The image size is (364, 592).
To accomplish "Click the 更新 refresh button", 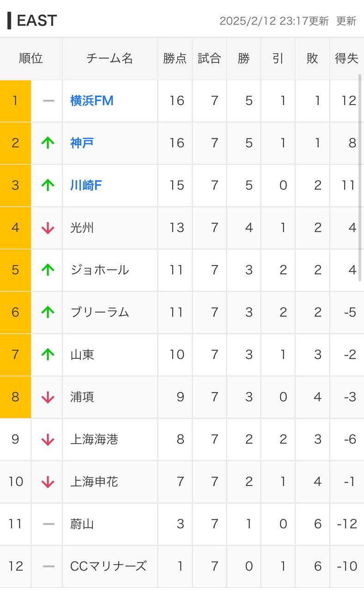I will pyautogui.click(x=346, y=21).
